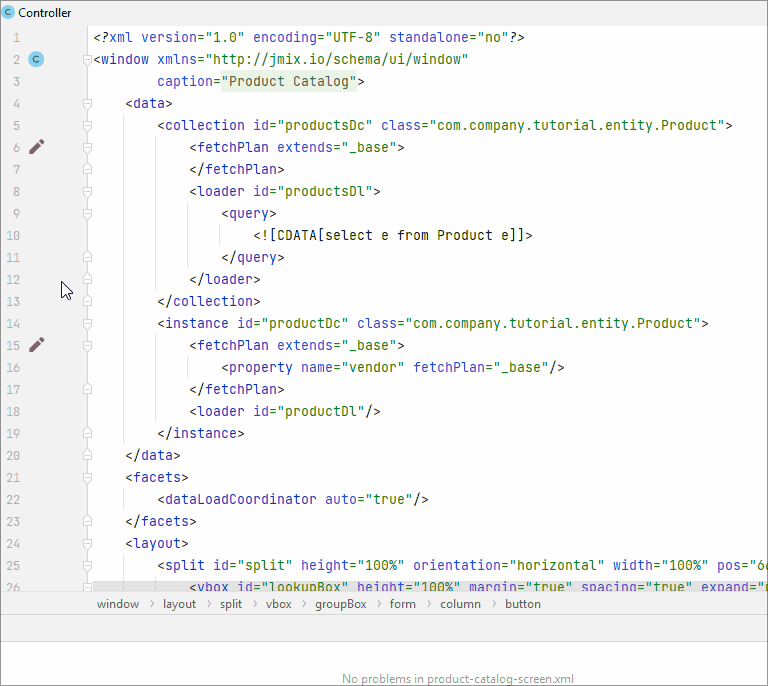Fold the productsDc collection on line 5

(87, 125)
